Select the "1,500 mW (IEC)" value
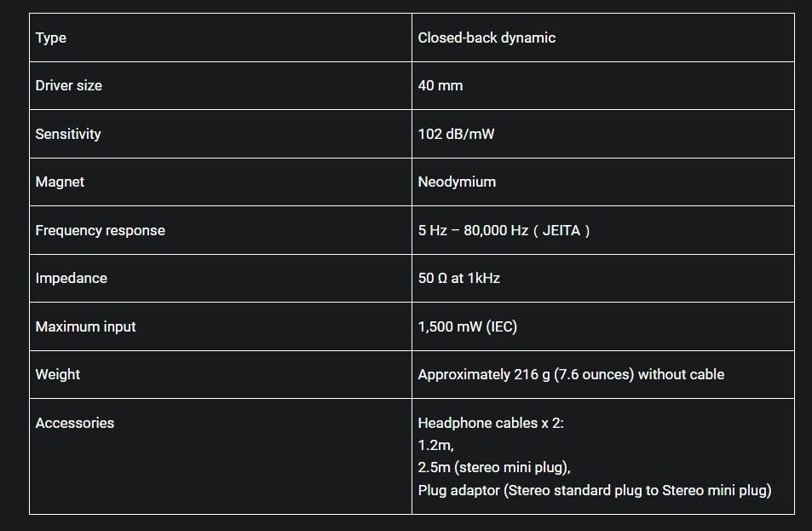 467,326
